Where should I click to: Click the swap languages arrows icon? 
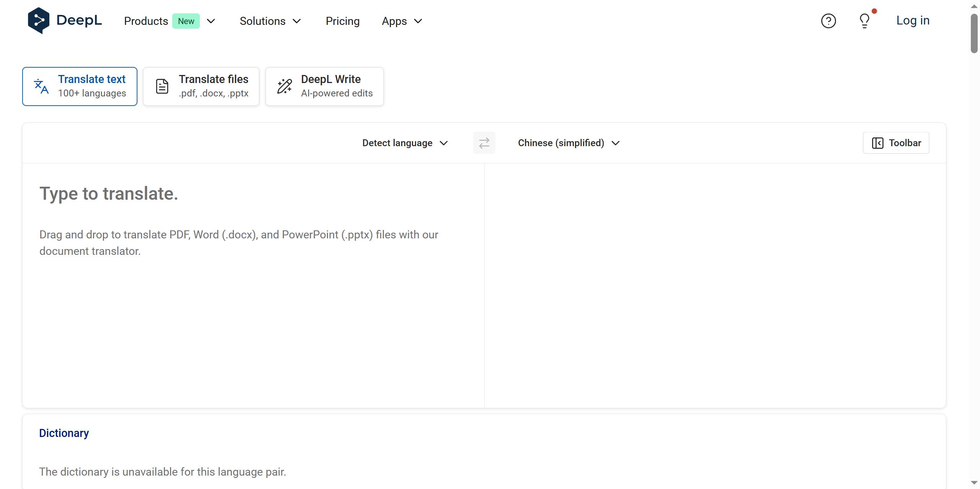[x=484, y=143]
